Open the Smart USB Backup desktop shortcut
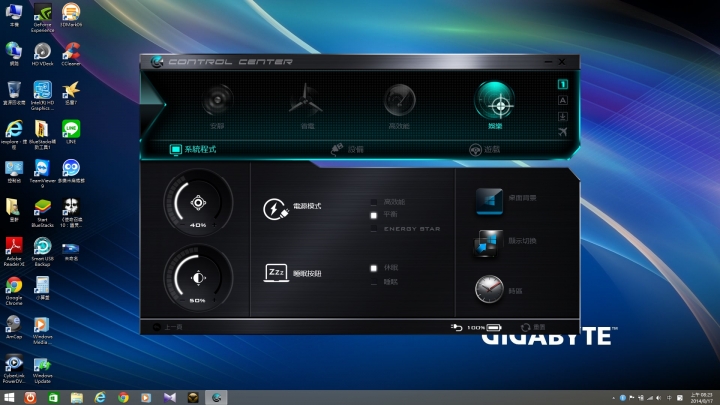Screen dimensions: 720x405 click(42, 252)
